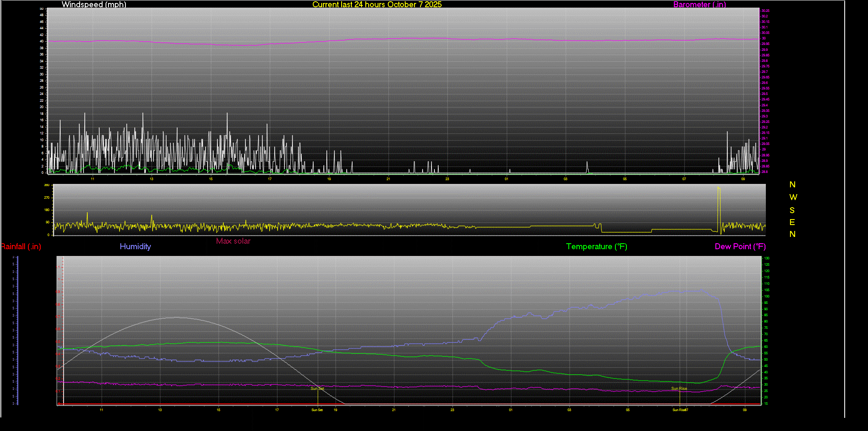Click the topmost N wind direction letter
This screenshot has width=868, height=431.
793,185
